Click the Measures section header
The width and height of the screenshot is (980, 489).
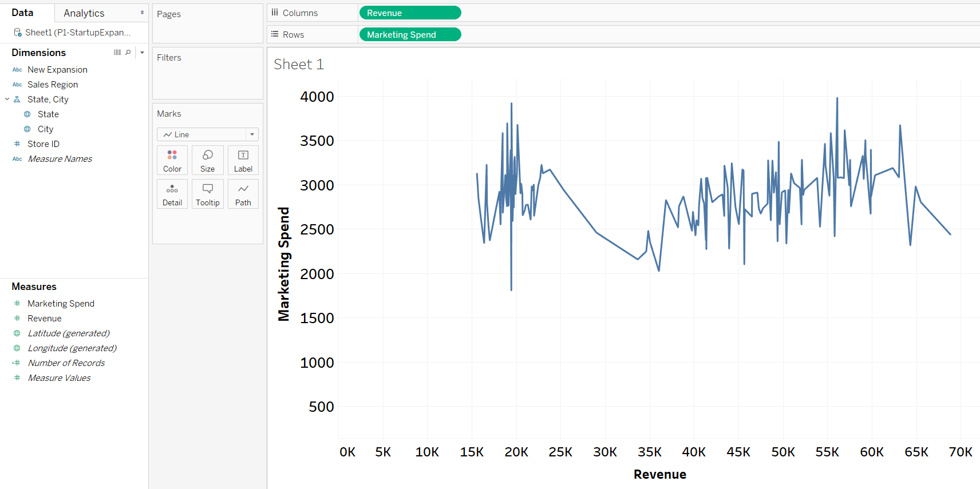34,287
